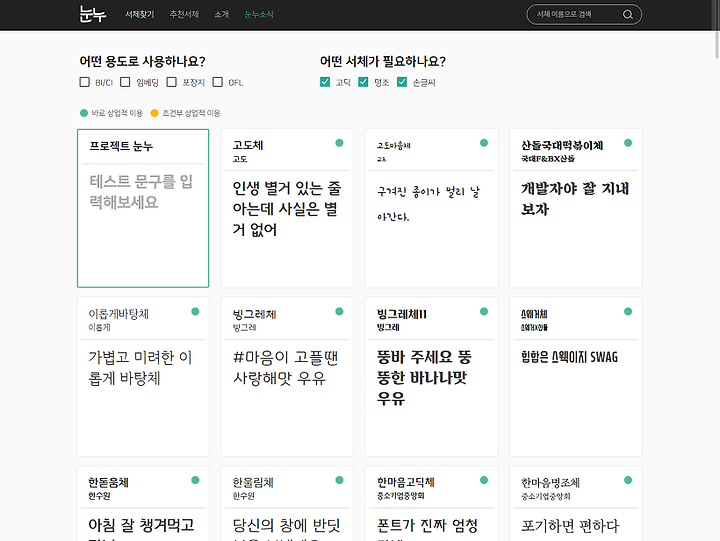720x541 pixels.
Task: Click the green dot on 스웨거체 card
Action: [628, 311]
